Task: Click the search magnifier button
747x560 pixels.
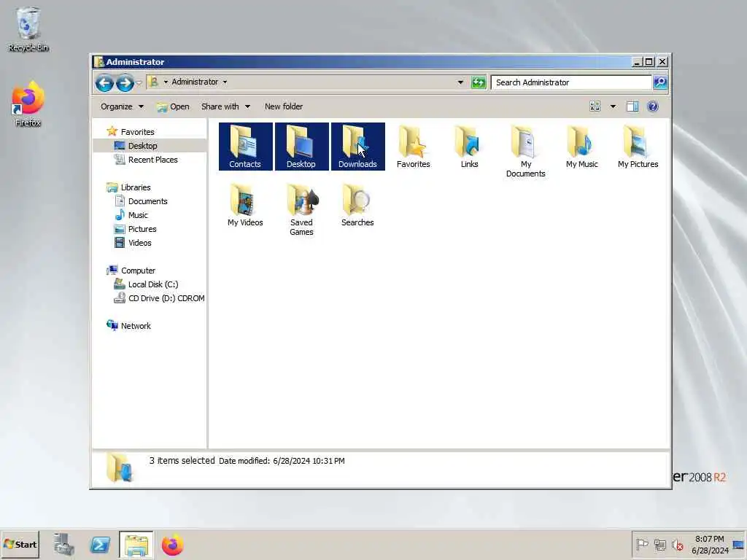Action: click(659, 82)
